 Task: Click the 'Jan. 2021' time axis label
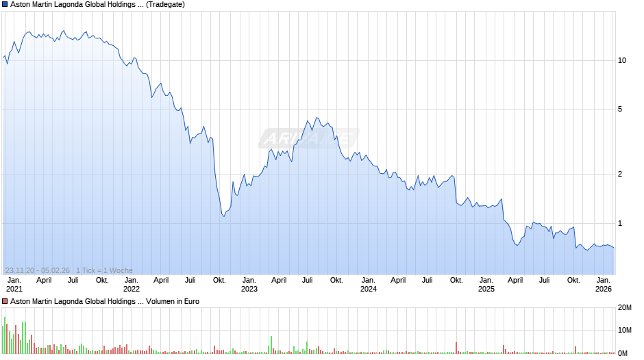(x=14, y=285)
